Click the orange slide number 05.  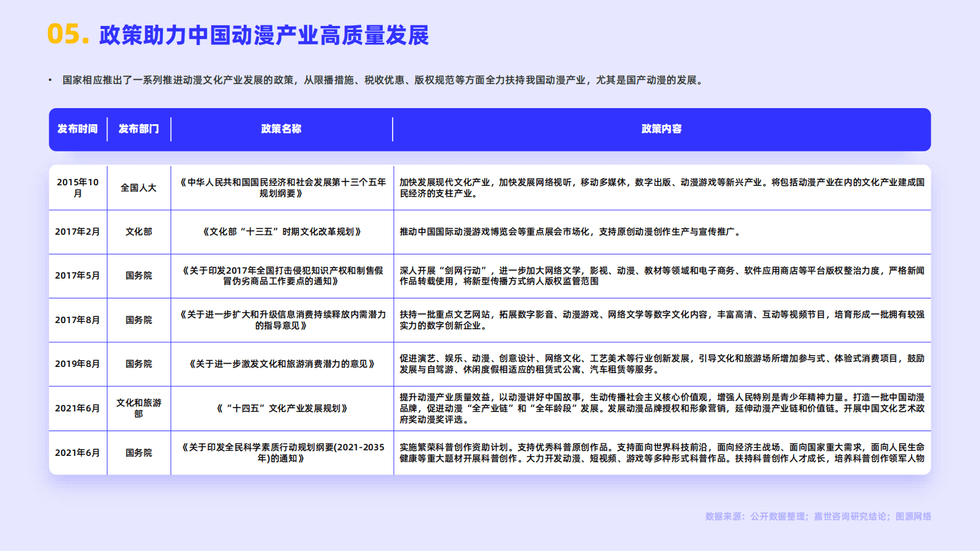[68, 34]
